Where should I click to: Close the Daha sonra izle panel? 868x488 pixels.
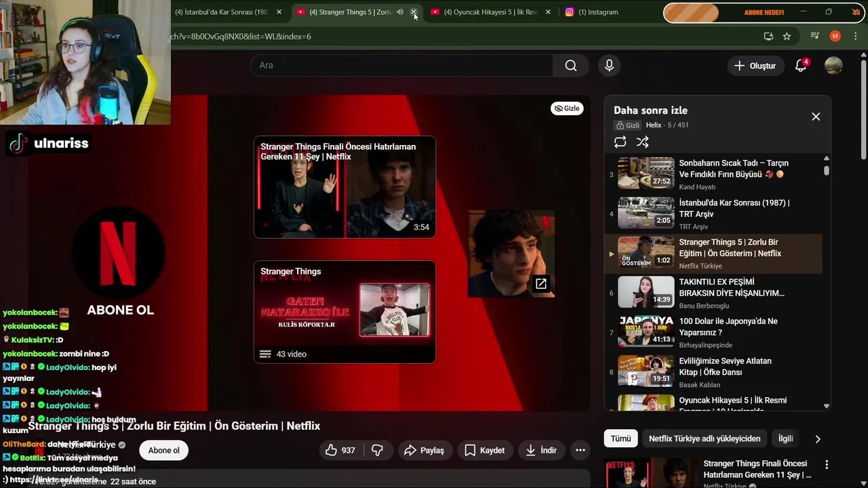click(816, 117)
